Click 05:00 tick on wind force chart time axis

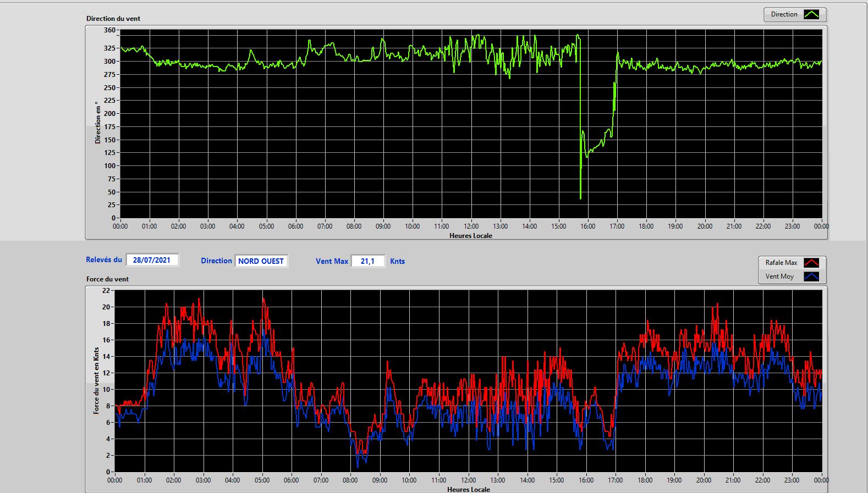pyautogui.click(x=262, y=480)
